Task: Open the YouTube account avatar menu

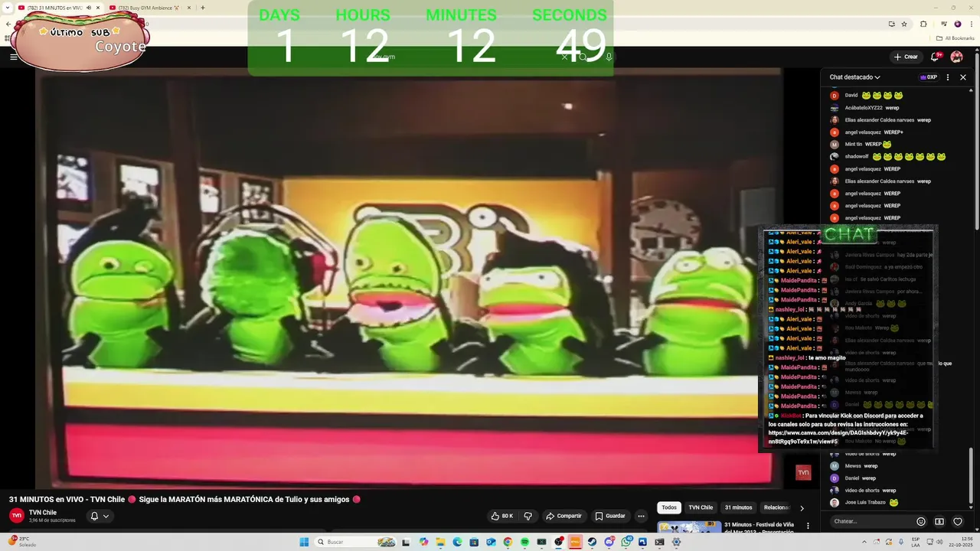Action: [x=956, y=57]
